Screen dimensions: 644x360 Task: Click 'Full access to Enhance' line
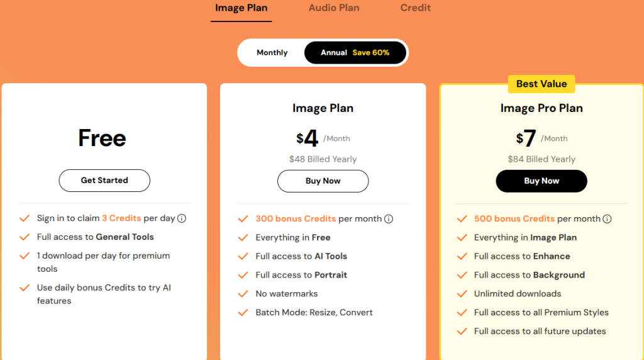tap(522, 256)
